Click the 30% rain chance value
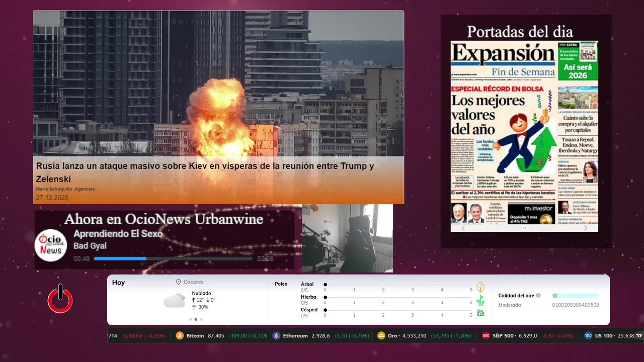The width and height of the screenshot is (644, 362). 203,307
